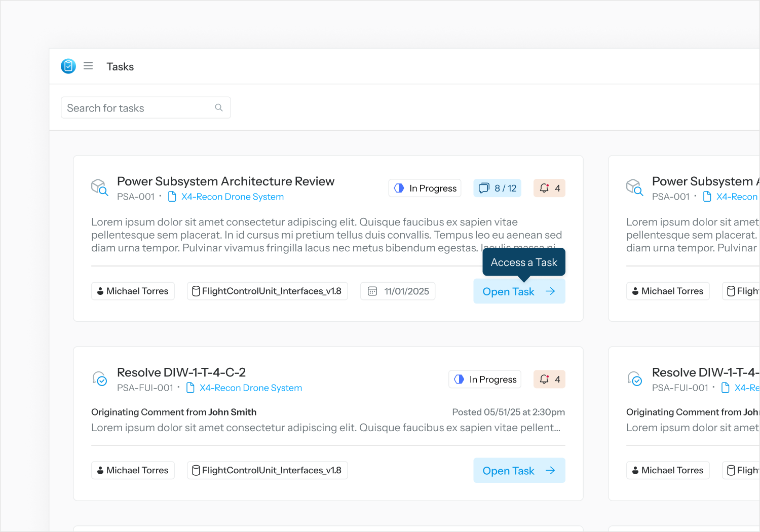Click the calendar date chip 11/01/2025
The height and width of the screenshot is (532, 760).
(x=398, y=291)
